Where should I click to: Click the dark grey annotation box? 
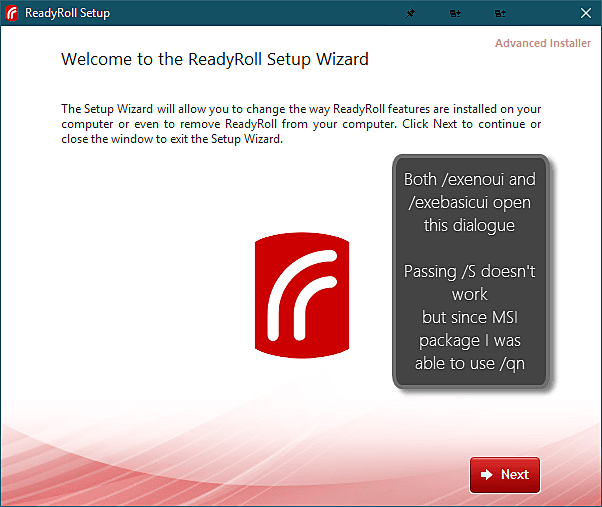pos(470,272)
